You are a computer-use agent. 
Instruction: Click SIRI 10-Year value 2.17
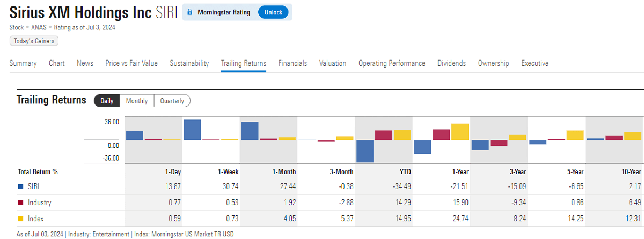click(635, 186)
